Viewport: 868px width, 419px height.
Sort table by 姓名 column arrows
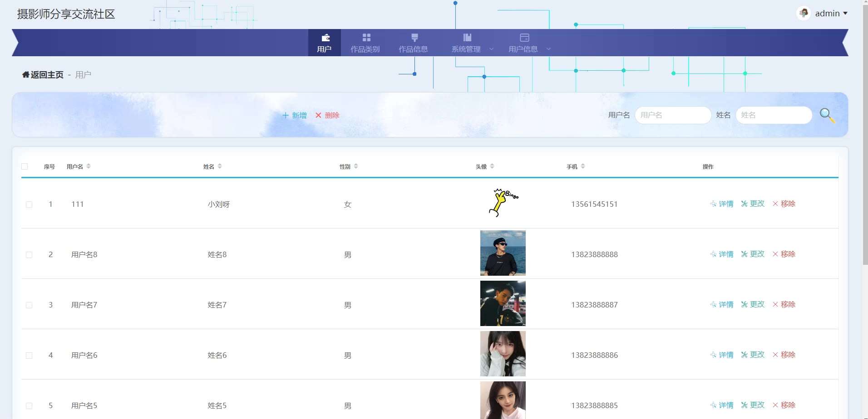[220, 166]
